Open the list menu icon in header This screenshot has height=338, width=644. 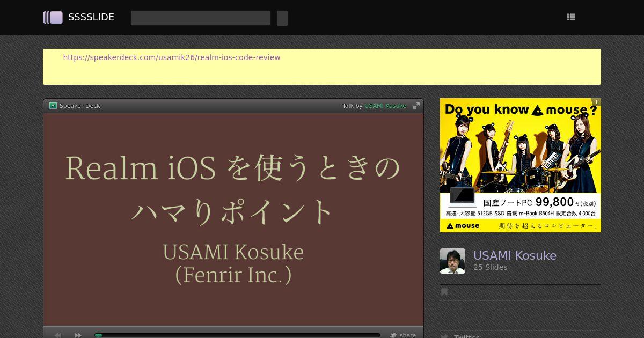pos(571,17)
